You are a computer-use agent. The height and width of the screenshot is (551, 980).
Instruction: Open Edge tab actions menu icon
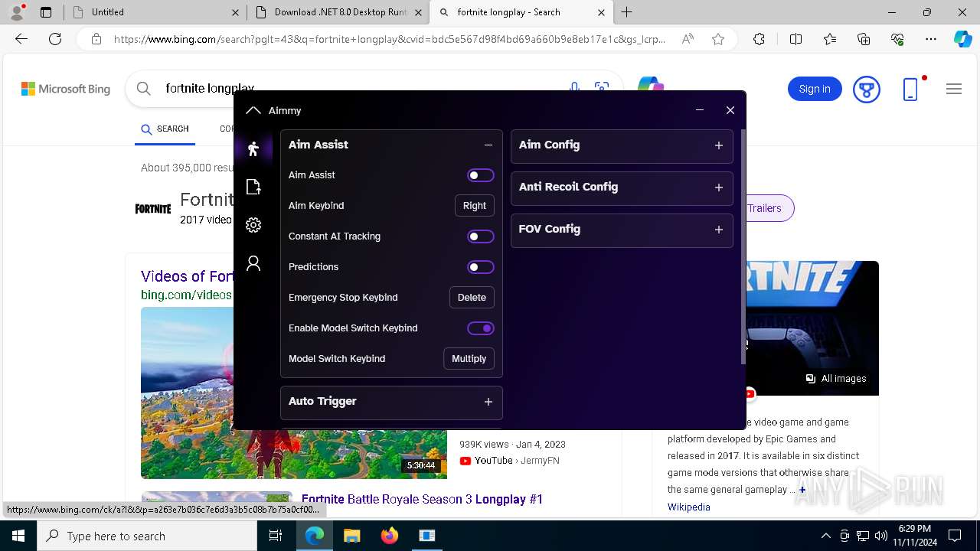tap(46, 11)
